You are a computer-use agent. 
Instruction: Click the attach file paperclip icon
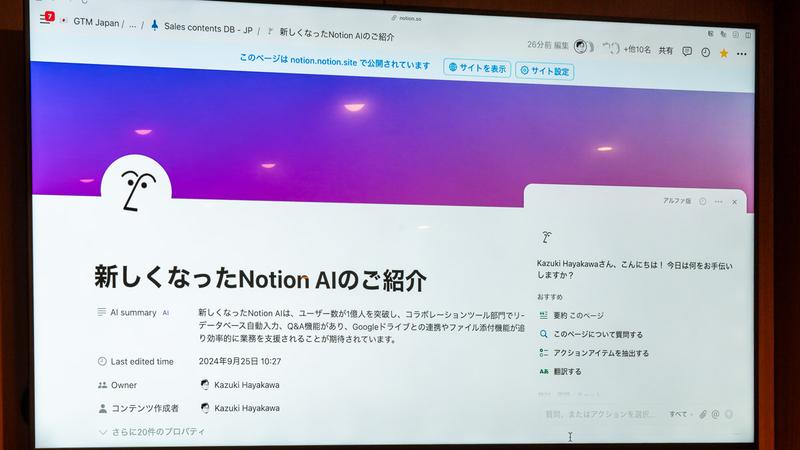click(703, 414)
